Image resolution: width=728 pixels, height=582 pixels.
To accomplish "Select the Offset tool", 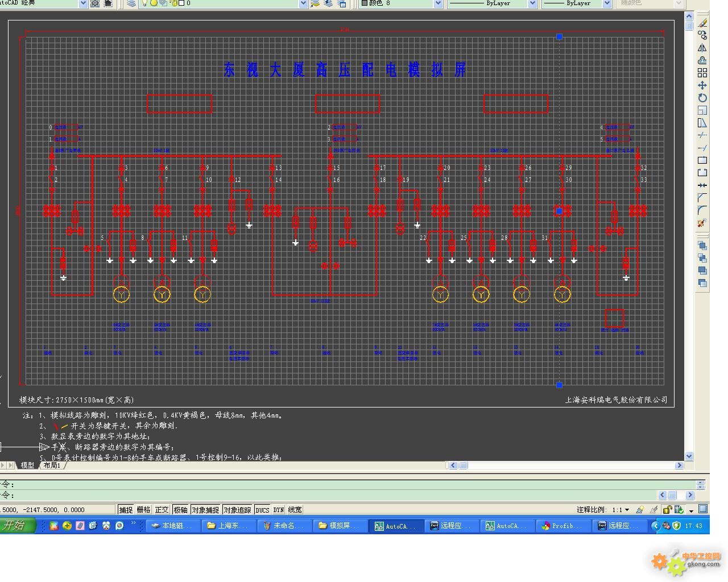I will (702, 60).
